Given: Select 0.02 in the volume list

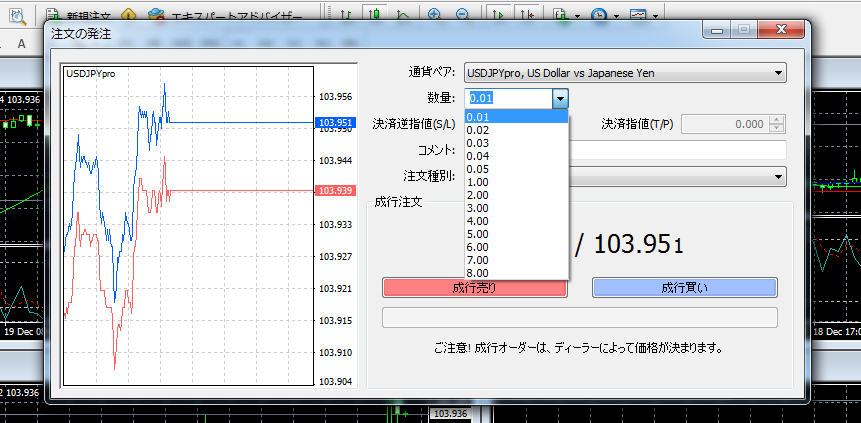Looking at the screenshot, I should (516, 130).
